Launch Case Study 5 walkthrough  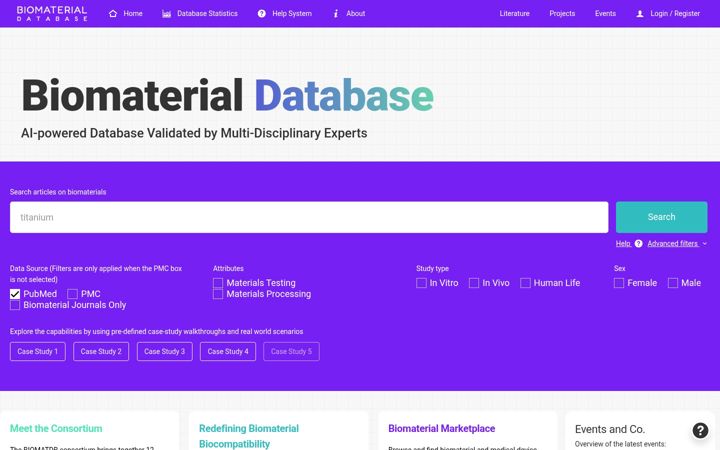291,352
